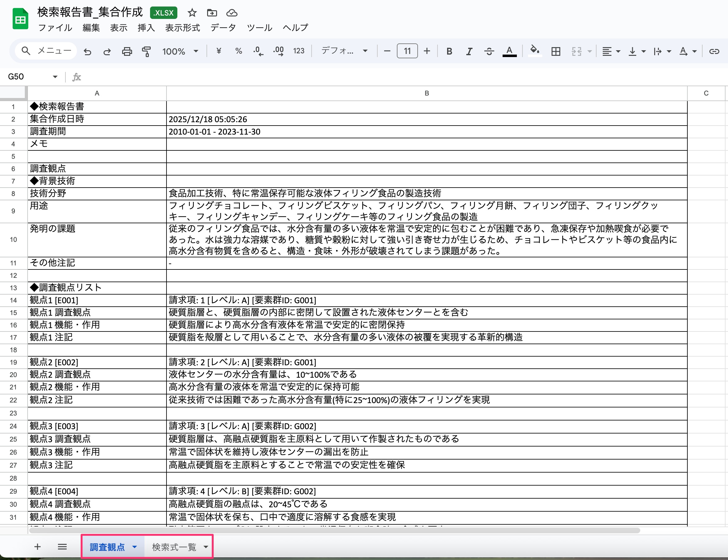Switch to the 検索式一覧 sheet tab
The height and width of the screenshot is (560, 728).
click(174, 547)
